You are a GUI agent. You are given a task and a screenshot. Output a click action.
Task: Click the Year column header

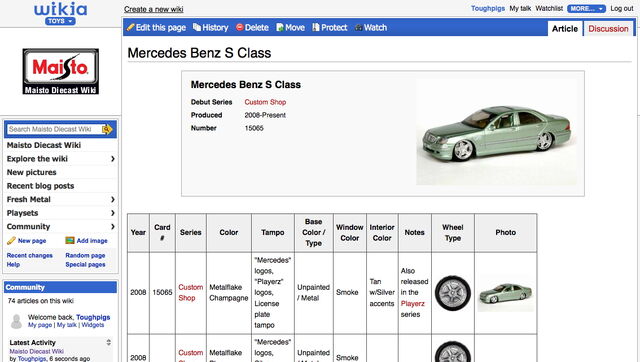tap(138, 232)
